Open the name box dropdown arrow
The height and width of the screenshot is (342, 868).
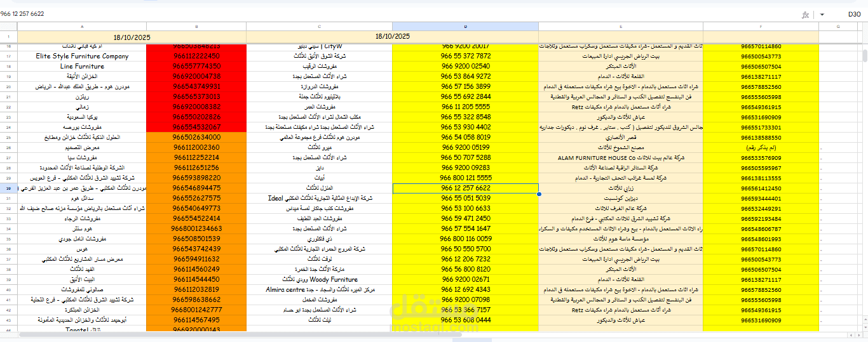point(822,15)
